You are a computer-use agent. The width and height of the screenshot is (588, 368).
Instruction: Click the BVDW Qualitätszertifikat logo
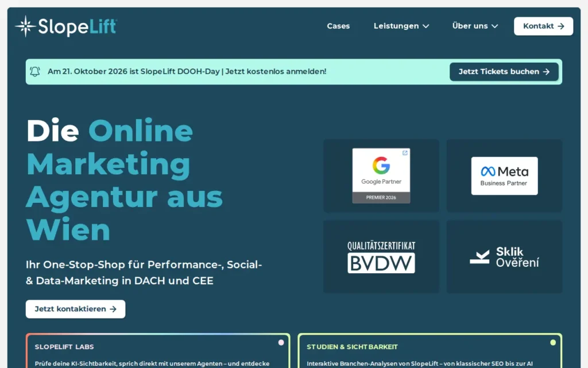(x=381, y=257)
